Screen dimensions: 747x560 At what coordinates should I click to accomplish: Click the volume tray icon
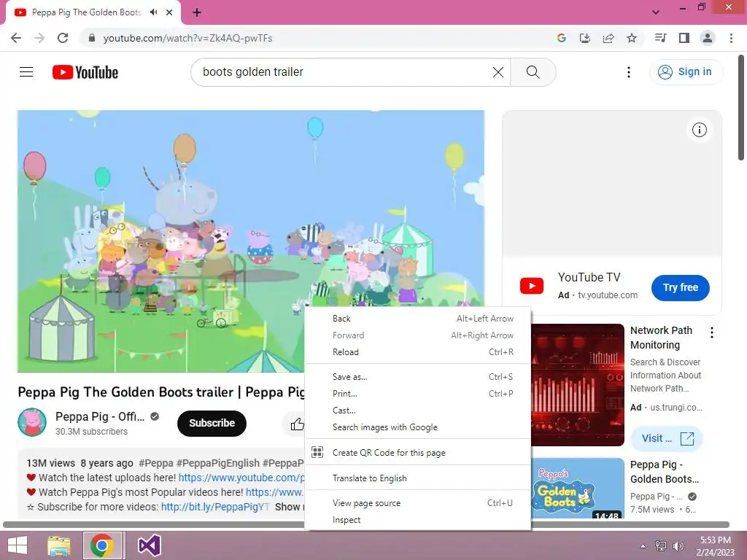tap(678, 546)
